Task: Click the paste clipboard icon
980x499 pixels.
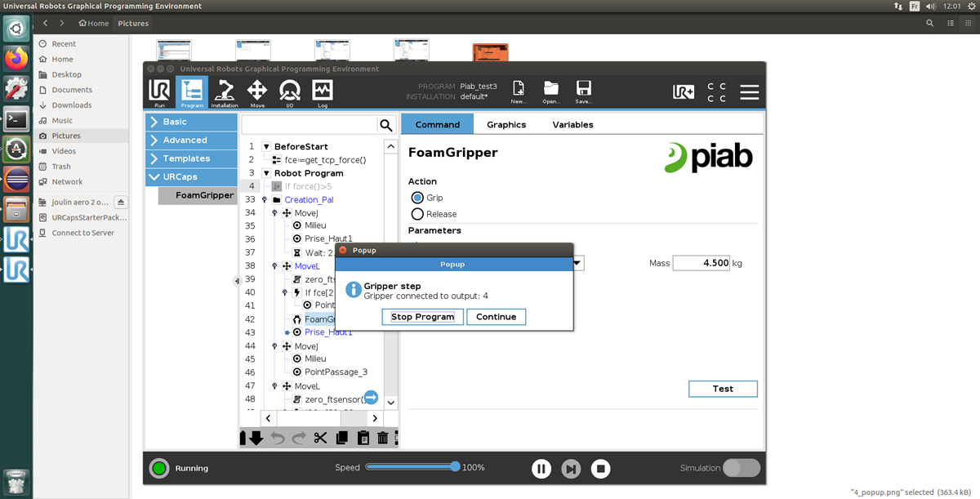Action: pos(363,438)
